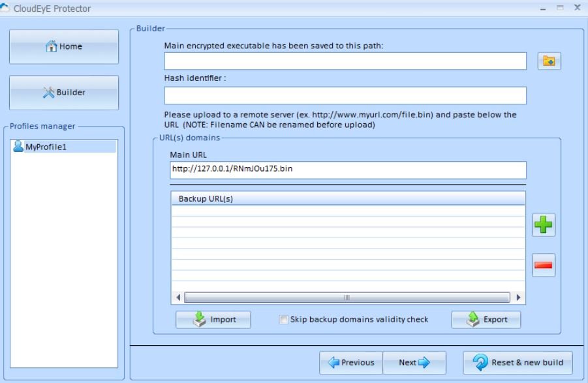This screenshot has width=588, height=383.
Task: Enable Skip backup domains validity check
Action: (x=284, y=320)
